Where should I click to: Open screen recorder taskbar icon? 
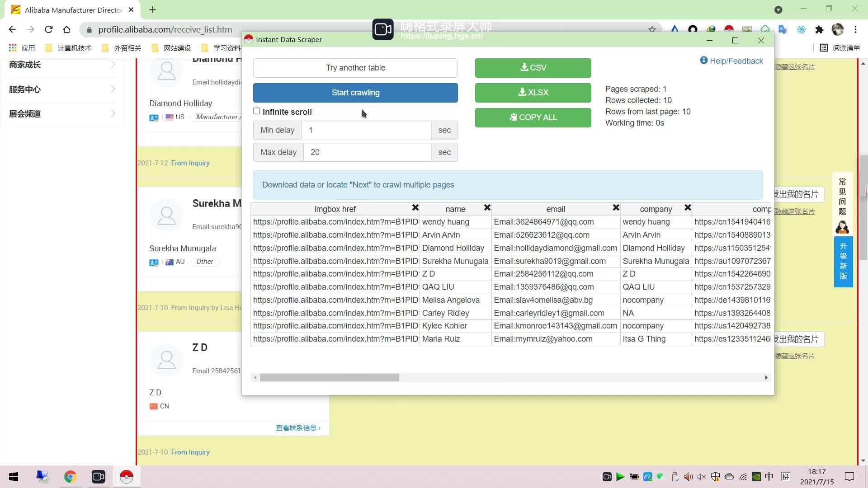coord(99,477)
